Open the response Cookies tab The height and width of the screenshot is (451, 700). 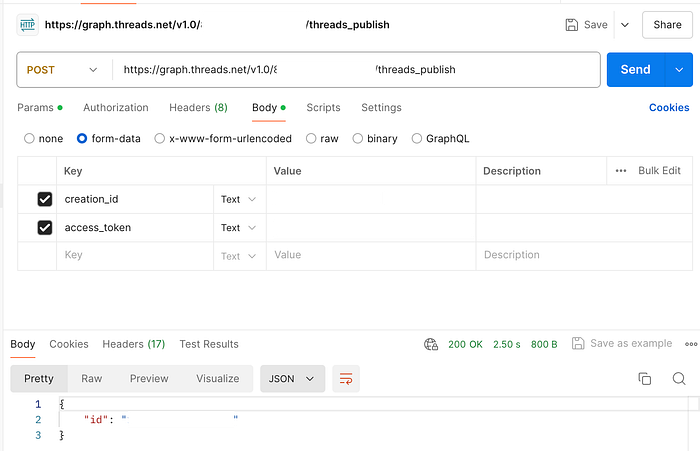(x=69, y=344)
